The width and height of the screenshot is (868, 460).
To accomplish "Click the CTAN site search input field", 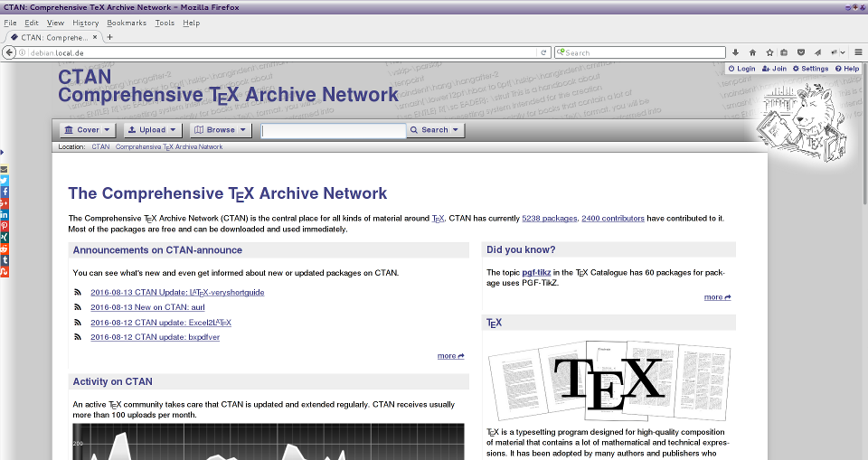I will tap(334, 130).
